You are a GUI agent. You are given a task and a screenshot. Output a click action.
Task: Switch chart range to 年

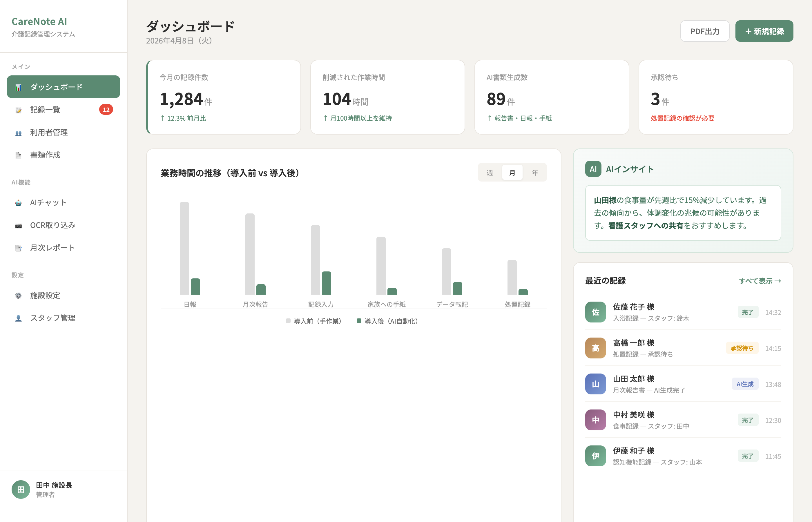(x=535, y=173)
